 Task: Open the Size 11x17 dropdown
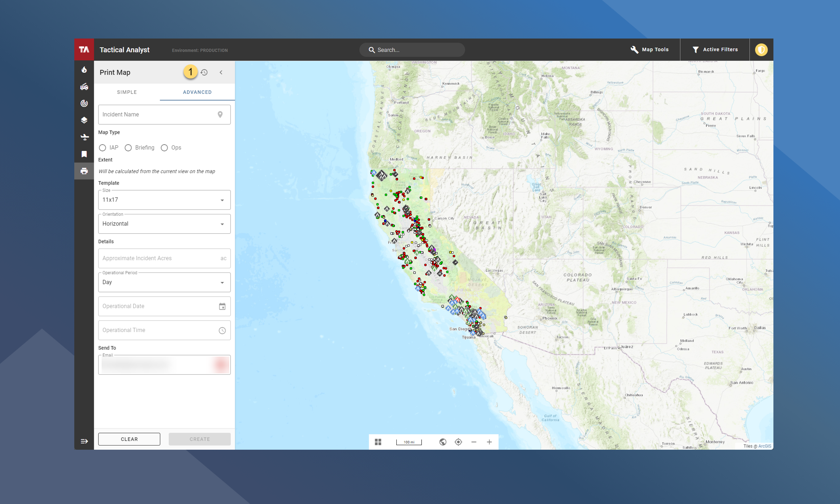[164, 200]
